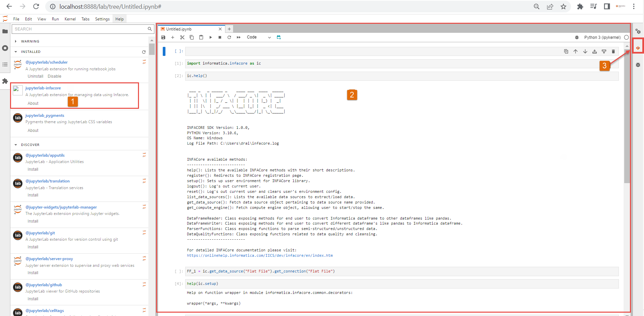The image size is (644, 316).
Task: Switch kernel via Python 3 (ipykernel) label
Action: [x=602, y=37]
